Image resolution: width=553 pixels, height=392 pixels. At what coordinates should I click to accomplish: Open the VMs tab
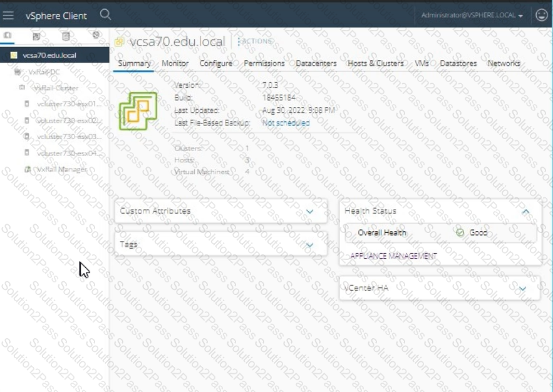coord(422,63)
